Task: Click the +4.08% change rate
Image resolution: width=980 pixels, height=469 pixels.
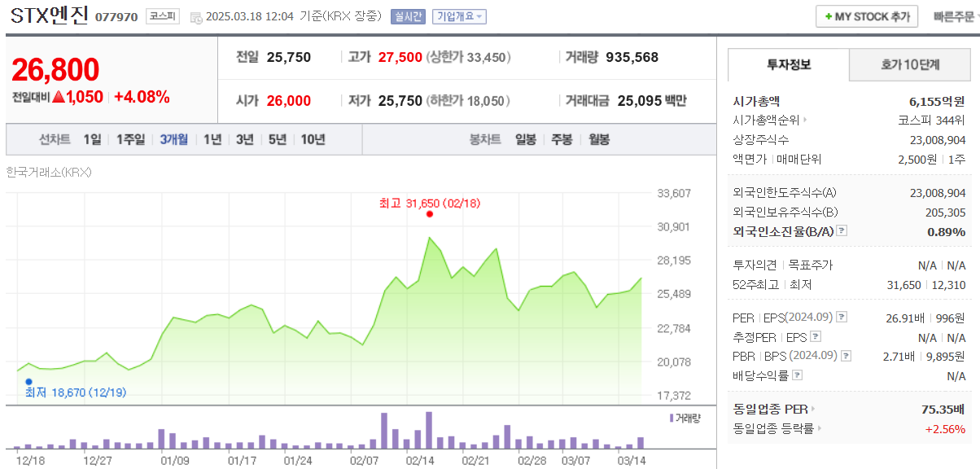Action: tap(142, 97)
